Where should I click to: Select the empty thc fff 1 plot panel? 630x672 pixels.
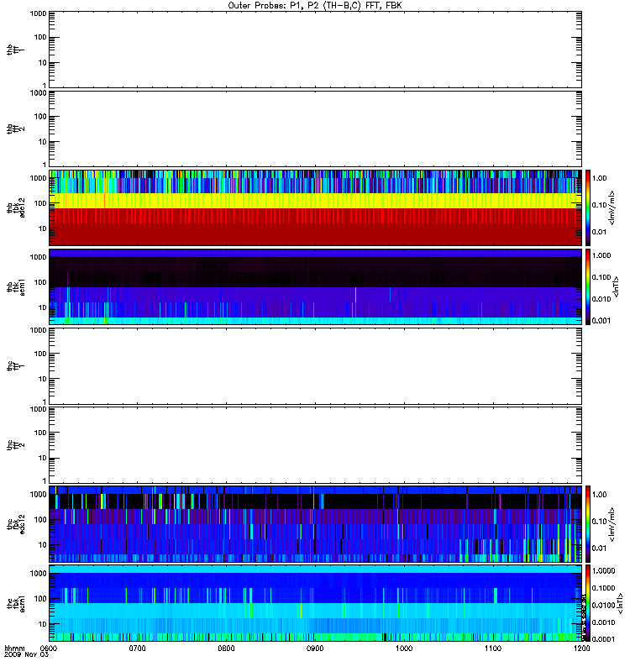[x=315, y=366]
